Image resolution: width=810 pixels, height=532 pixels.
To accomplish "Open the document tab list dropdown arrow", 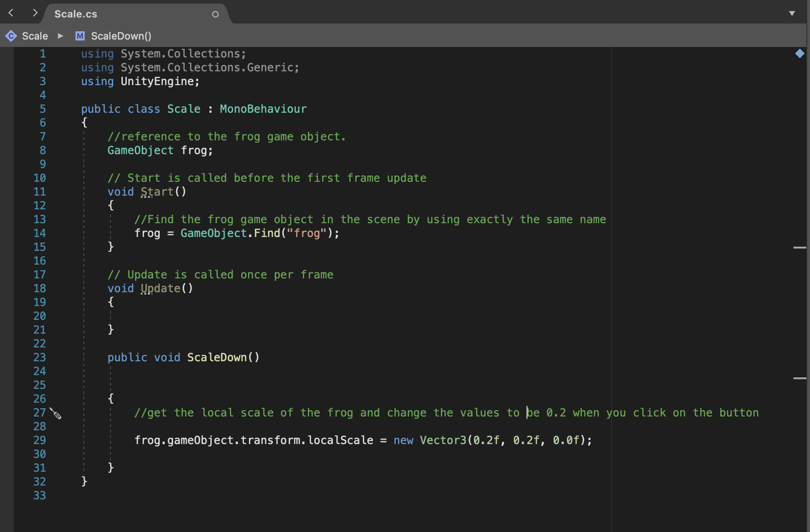I will 792,13.
